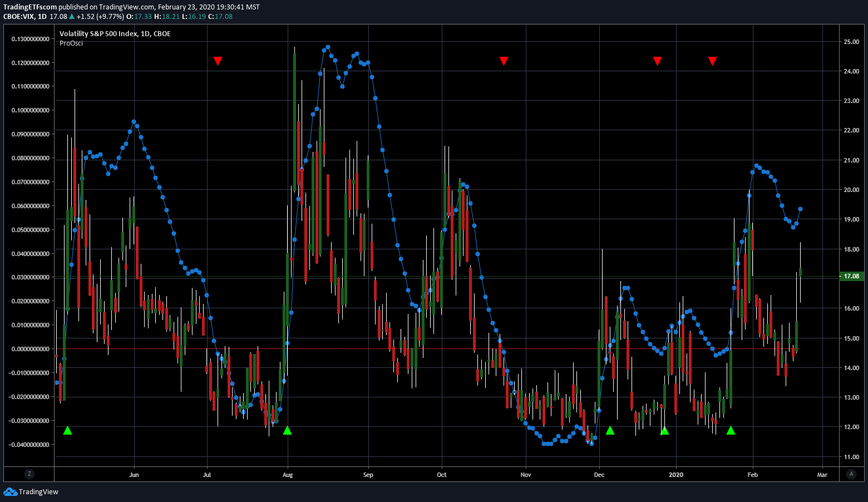The image size is (868, 502).
Task: Select the red down-triangle marker in late December
Action: click(657, 61)
